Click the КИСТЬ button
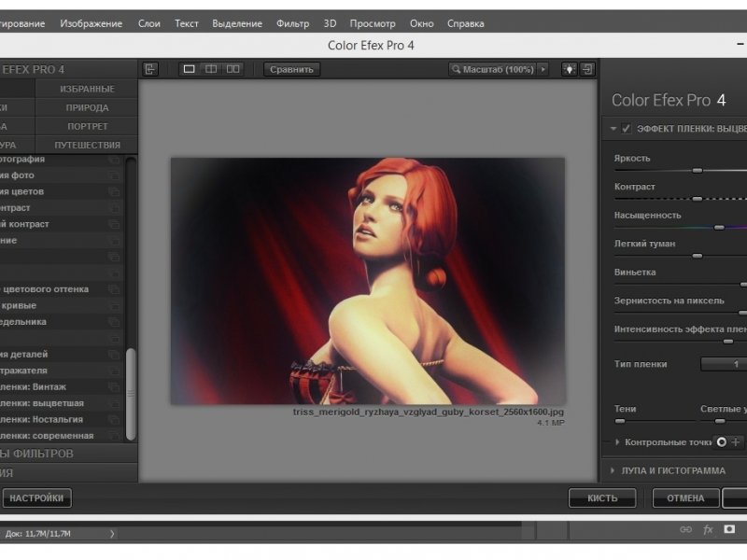This screenshot has width=747, height=560. point(602,498)
